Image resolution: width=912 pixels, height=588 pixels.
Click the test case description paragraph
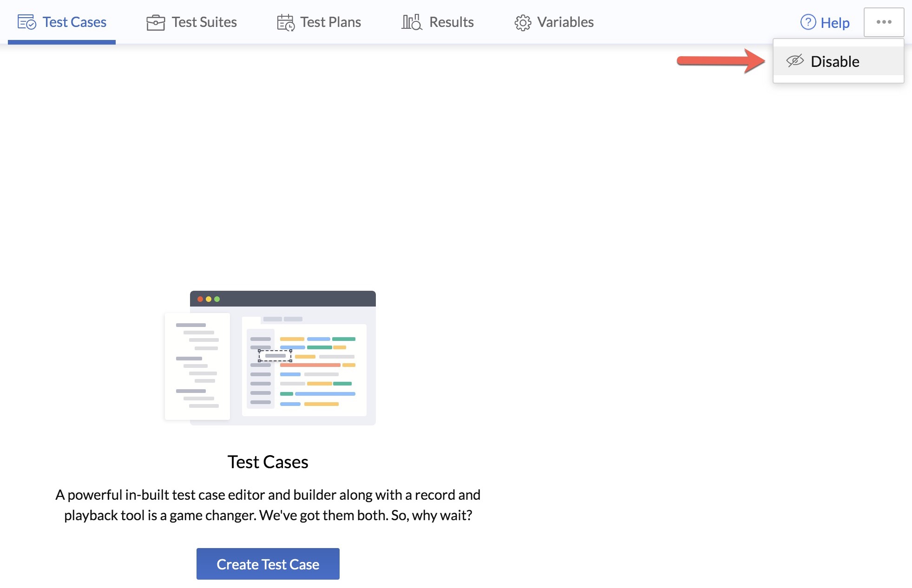[268, 505]
